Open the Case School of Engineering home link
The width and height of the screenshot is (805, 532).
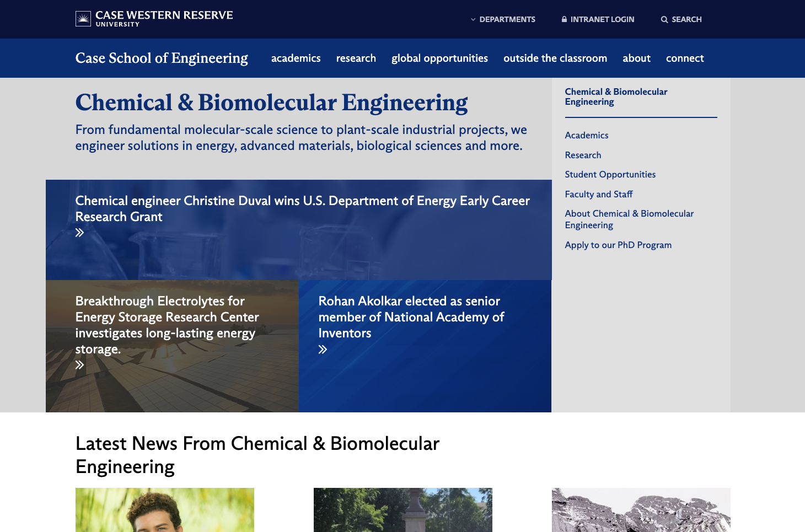point(162,58)
